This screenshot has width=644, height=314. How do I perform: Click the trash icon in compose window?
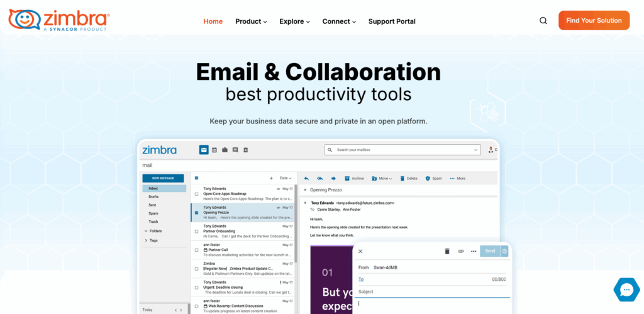[447, 251]
